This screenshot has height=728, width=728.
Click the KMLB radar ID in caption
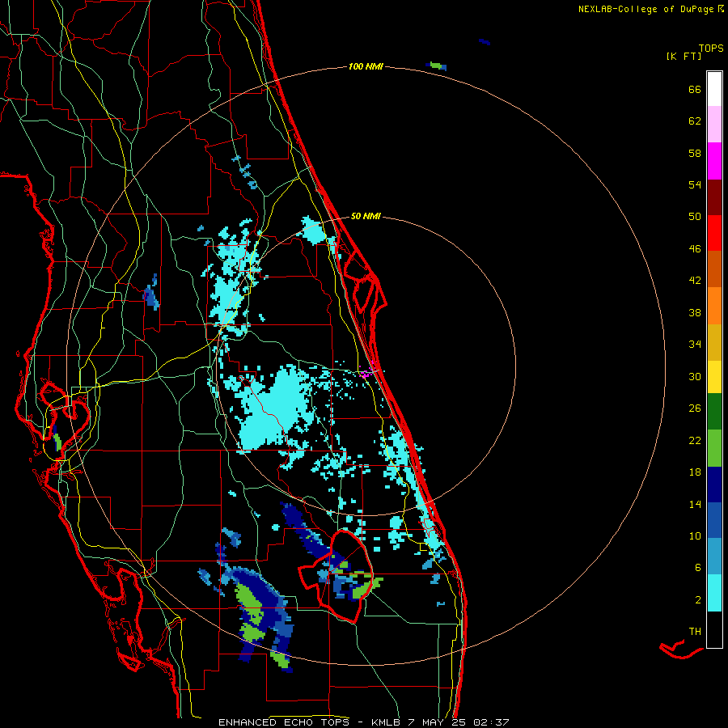point(386,722)
